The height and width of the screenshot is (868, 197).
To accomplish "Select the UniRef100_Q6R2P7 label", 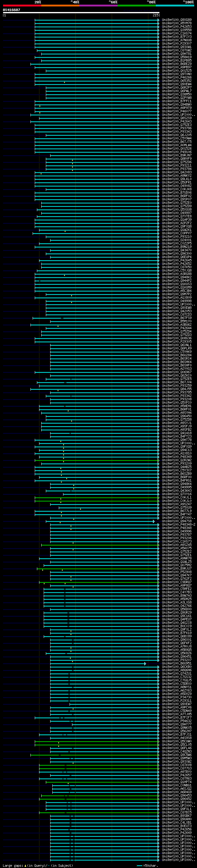I will coord(177,88).
